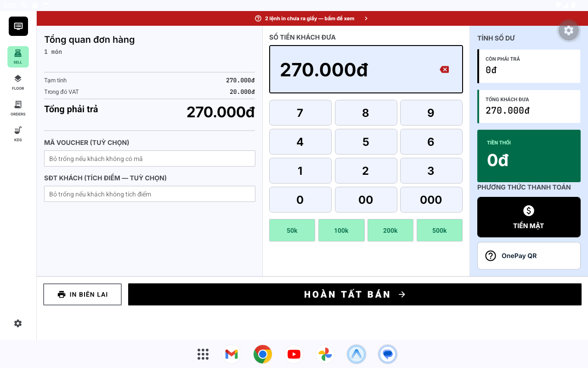Tap the 000 keypad key
Screen dimensions: 588x368
(431, 200)
